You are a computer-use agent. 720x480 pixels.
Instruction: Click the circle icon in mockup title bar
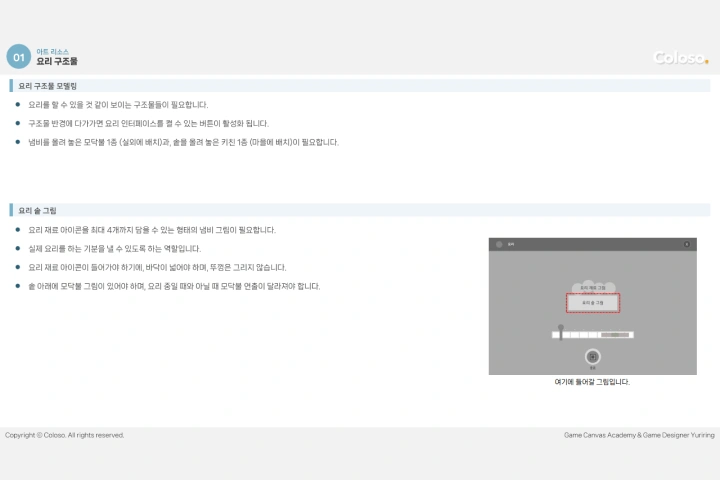(x=499, y=244)
